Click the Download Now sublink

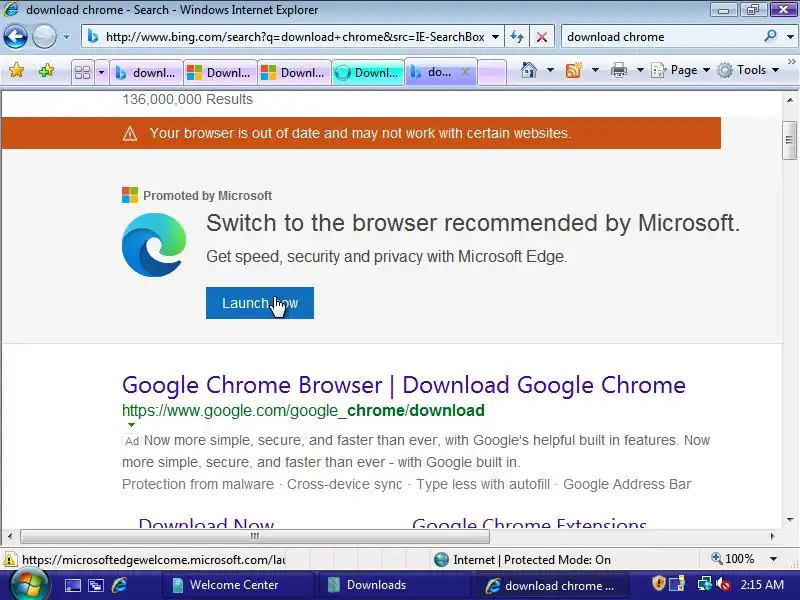pyautogui.click(x=206, y=523)
